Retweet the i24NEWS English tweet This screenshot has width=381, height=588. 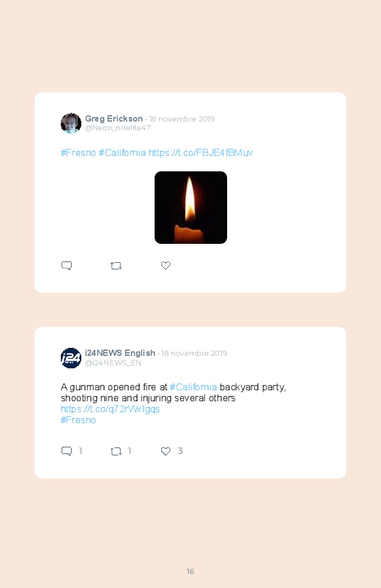[x=116, y=451]
